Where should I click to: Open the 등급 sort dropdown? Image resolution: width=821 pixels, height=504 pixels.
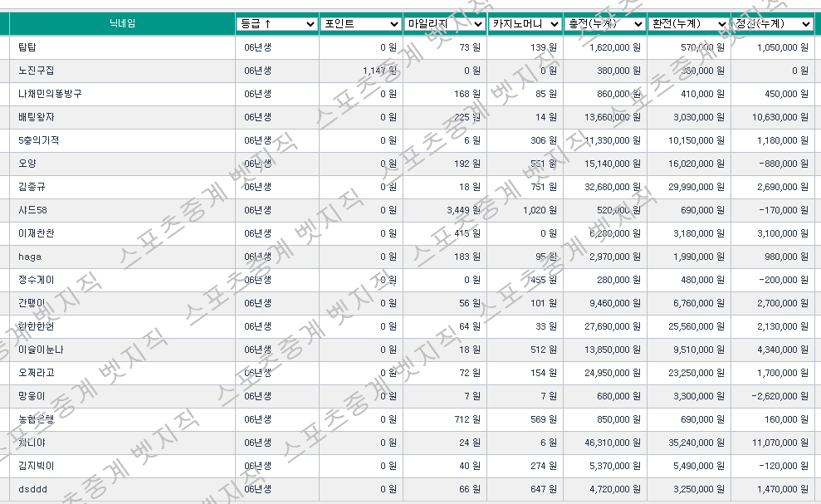(276, 24)
